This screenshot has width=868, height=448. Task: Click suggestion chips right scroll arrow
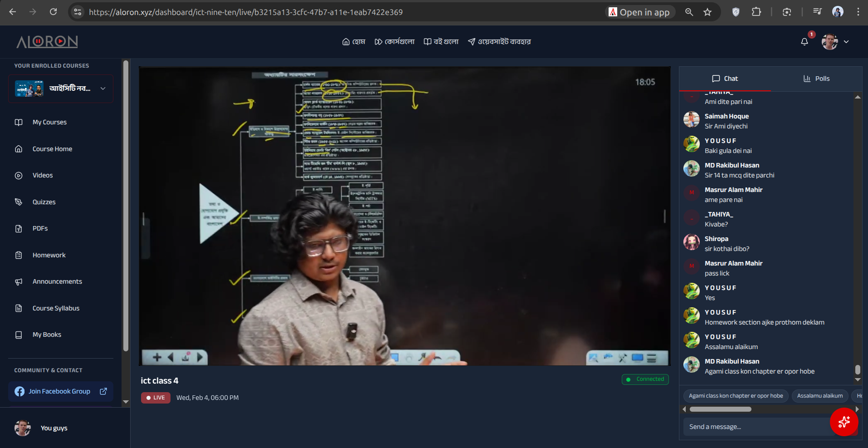[x=857, y=409]
